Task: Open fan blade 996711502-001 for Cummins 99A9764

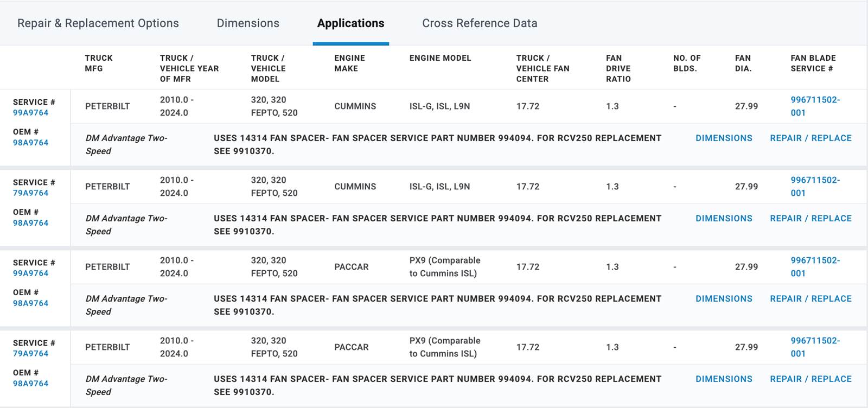Action: pos(815,106)
